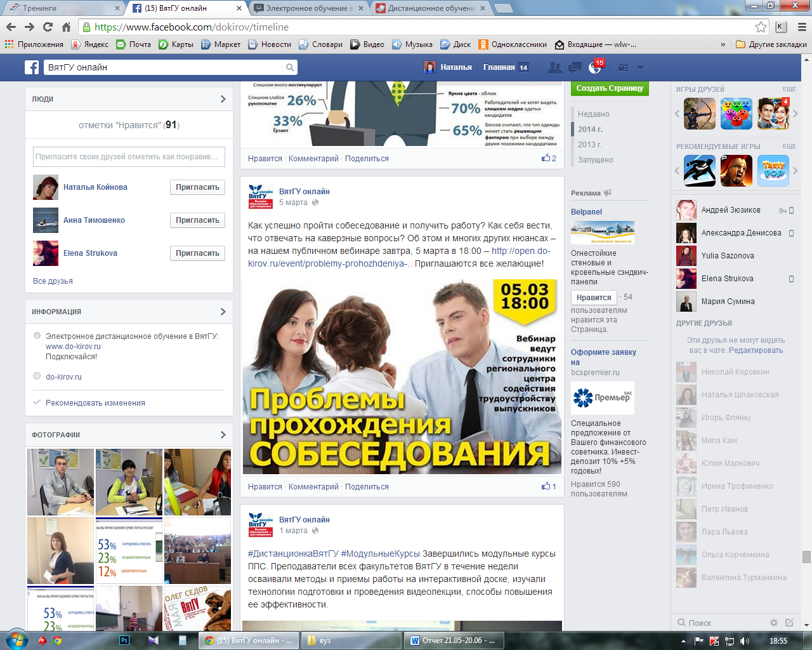This screenshot has height=650, width=812.
Task: Open privacy shortcuts lock icon
Action: [x=624, y=67]
